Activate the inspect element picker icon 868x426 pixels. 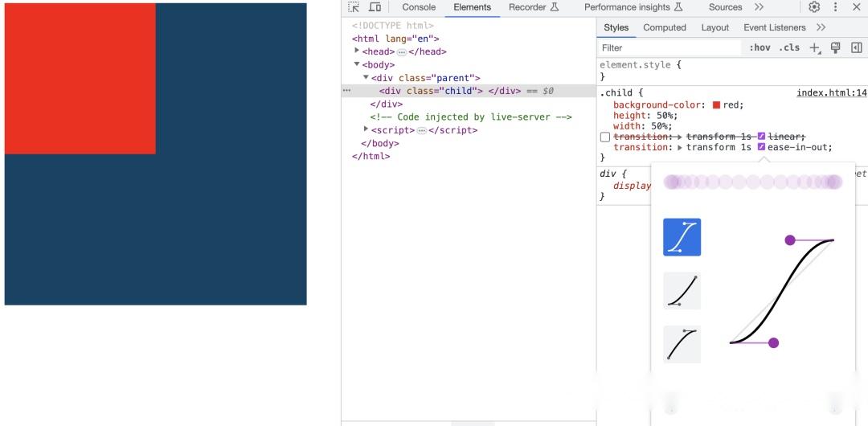pyautogui.click(x=353, y=7)
